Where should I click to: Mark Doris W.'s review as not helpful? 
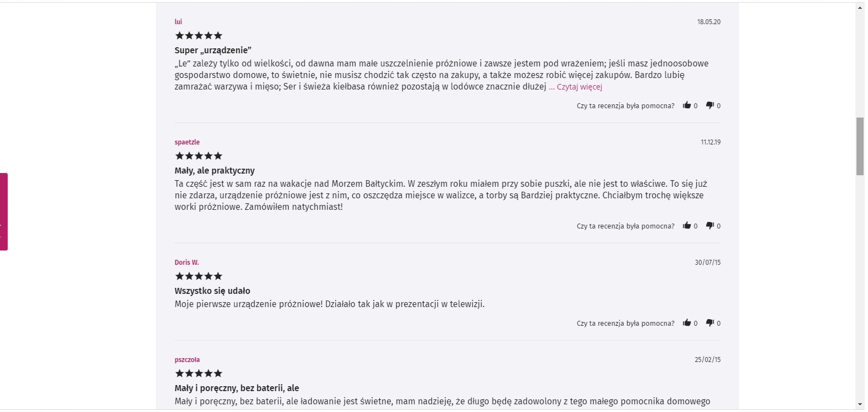(x=709, y=323)
